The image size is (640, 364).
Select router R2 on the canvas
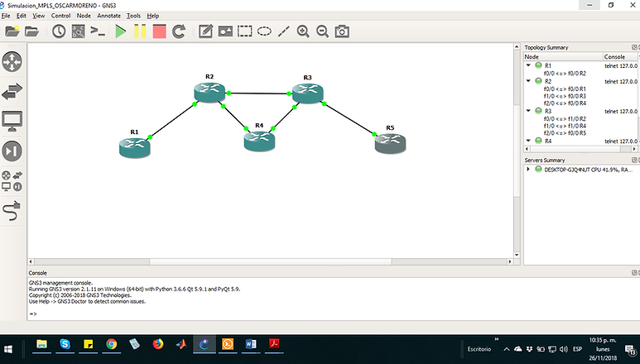(209, 92)
